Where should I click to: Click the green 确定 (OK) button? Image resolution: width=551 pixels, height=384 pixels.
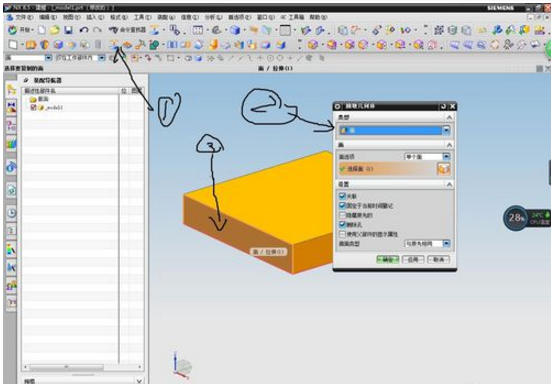[x=388, y=260]
